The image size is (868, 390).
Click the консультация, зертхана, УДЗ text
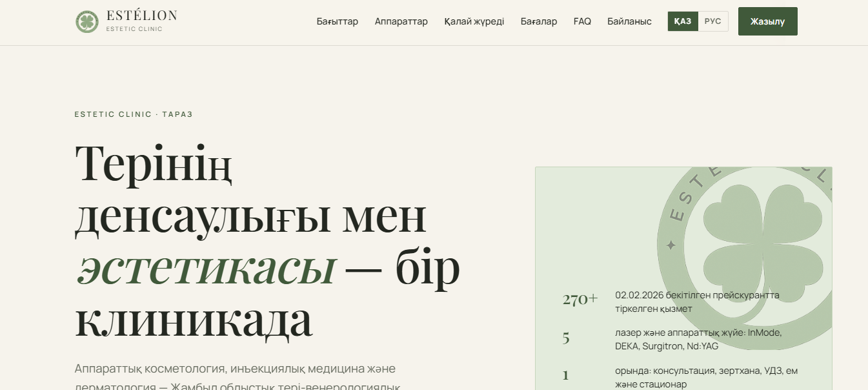pyautogui.click(x=707, y=377)
